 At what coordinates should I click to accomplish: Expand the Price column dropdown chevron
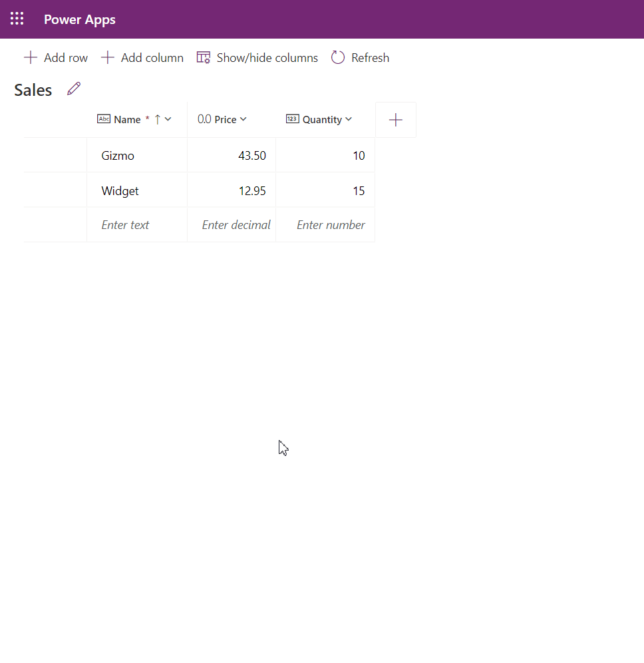click(x=243, y=119)
